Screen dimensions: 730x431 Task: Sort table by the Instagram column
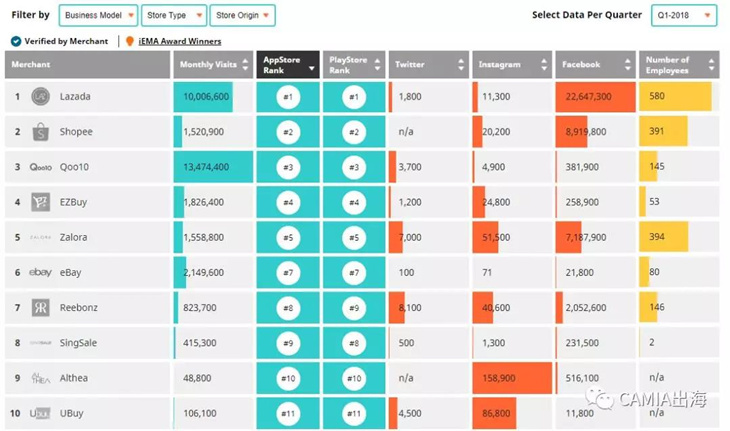tap(510, 65)
